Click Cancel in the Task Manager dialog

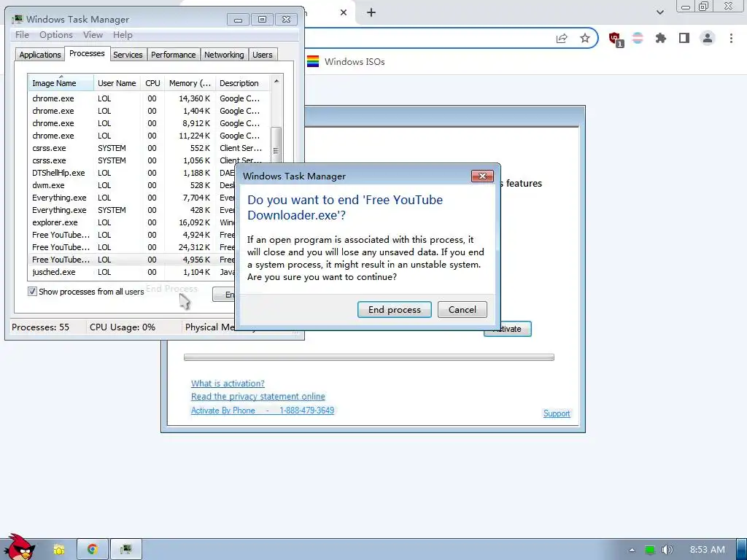pyautogui.click(x=462, y=309)
